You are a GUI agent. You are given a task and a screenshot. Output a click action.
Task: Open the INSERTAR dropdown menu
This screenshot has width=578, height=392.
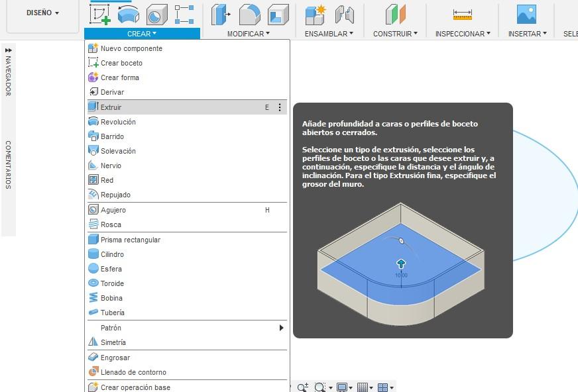[x=528, y=34]
